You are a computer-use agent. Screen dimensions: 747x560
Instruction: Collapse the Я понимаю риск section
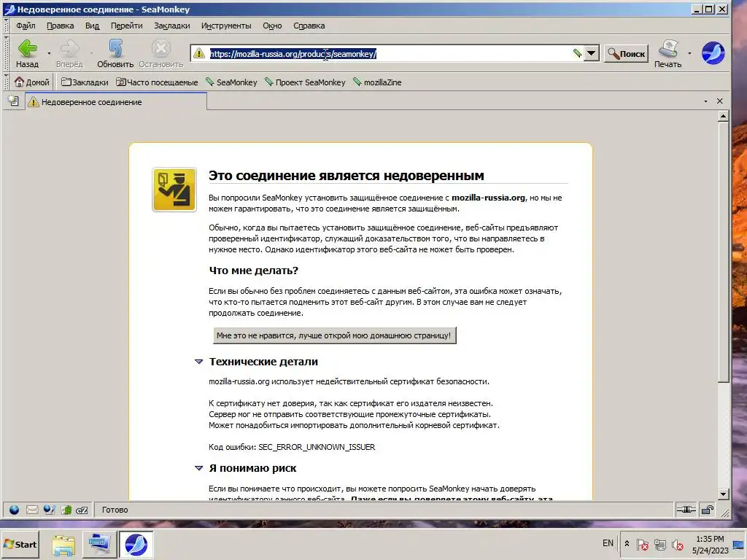199,469
